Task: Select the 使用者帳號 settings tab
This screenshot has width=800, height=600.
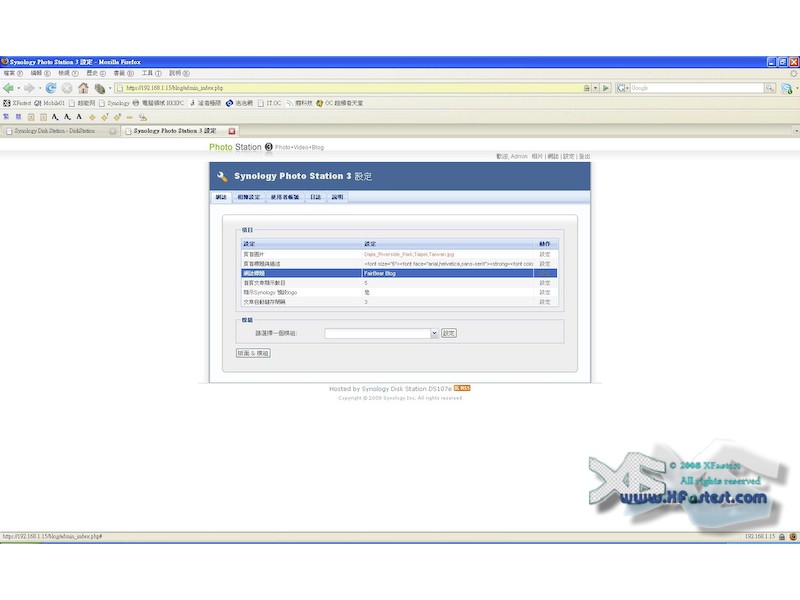Action: (x=285, y=197)
